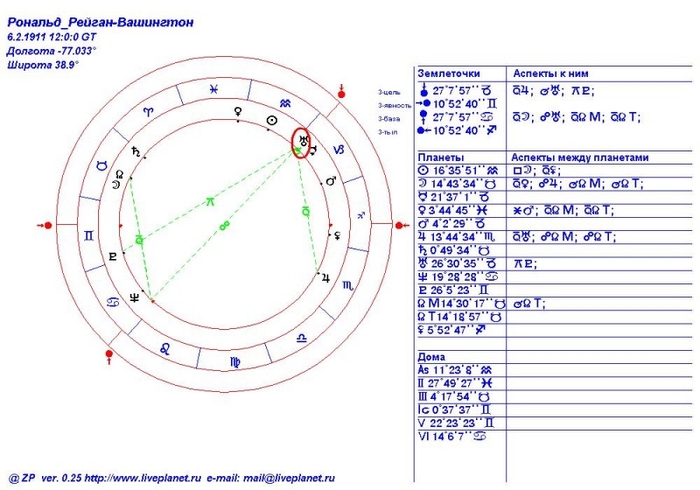Select the red-circled Uranus planet marker
700x490 pixels.
pos(302,141)
